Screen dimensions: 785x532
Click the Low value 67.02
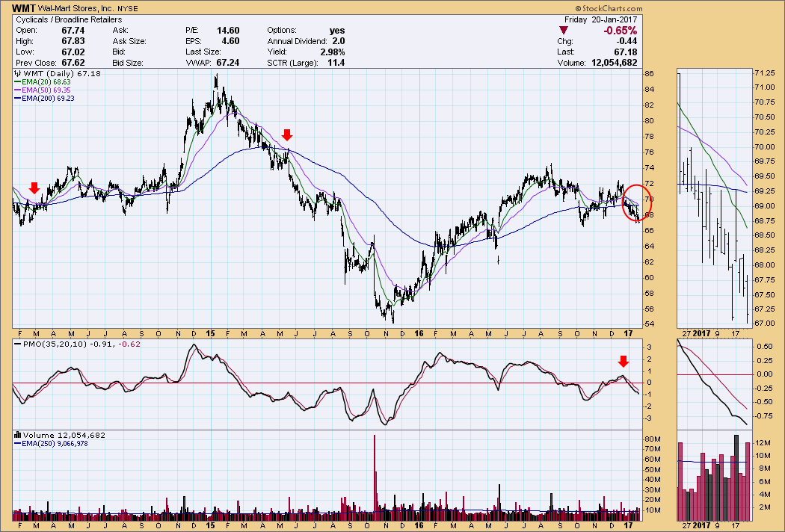[x=73, y=52]
